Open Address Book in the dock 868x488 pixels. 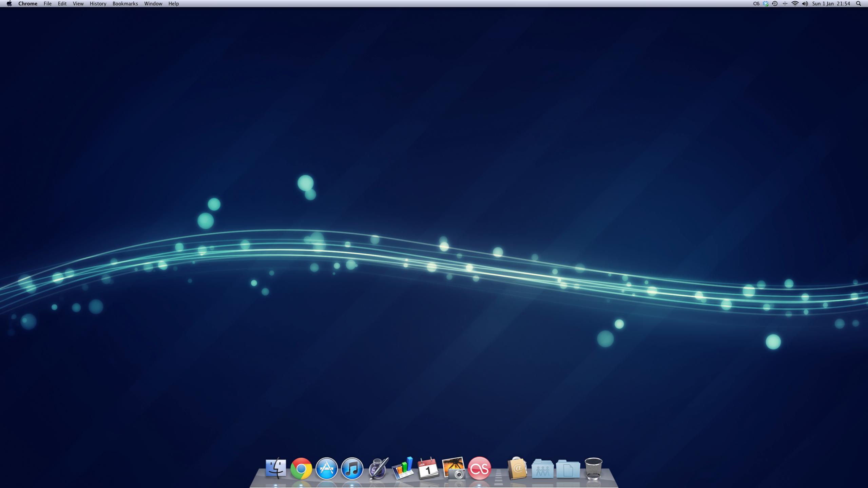point(517,468)
